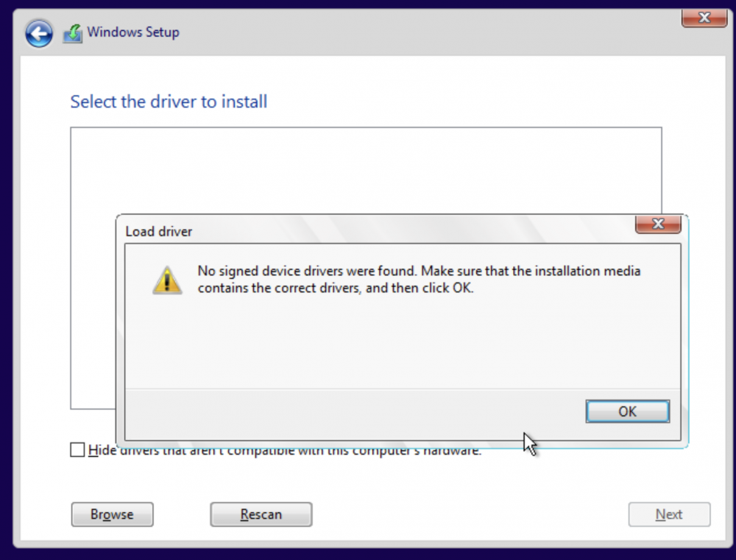Click the Hide drivers checkbox label text
The image size is (736, 560).
coord(284,450)
